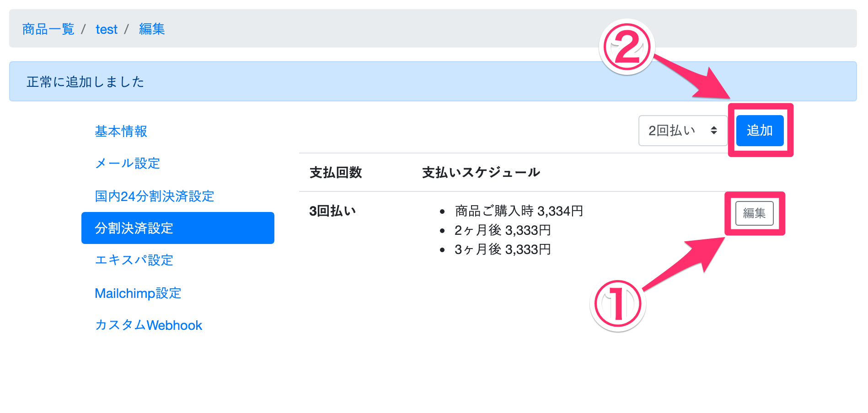
Task: Click the circled number ① annotation badge
Action: tap(617, 305)
